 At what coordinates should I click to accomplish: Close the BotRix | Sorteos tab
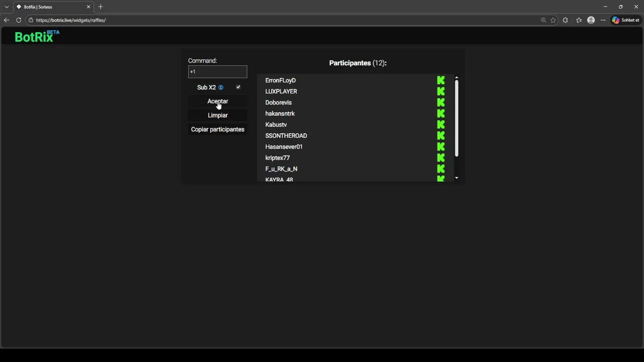click(89, 7)
